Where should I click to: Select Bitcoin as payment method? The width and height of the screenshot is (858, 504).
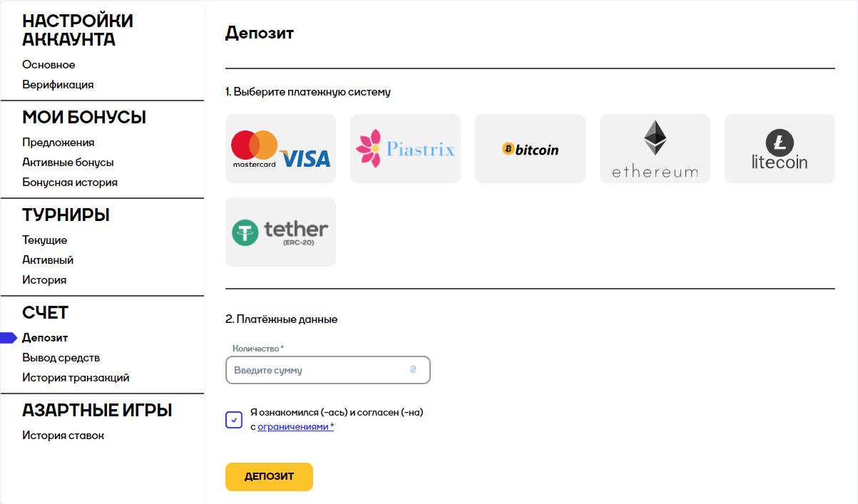click(x=530, y=149)
